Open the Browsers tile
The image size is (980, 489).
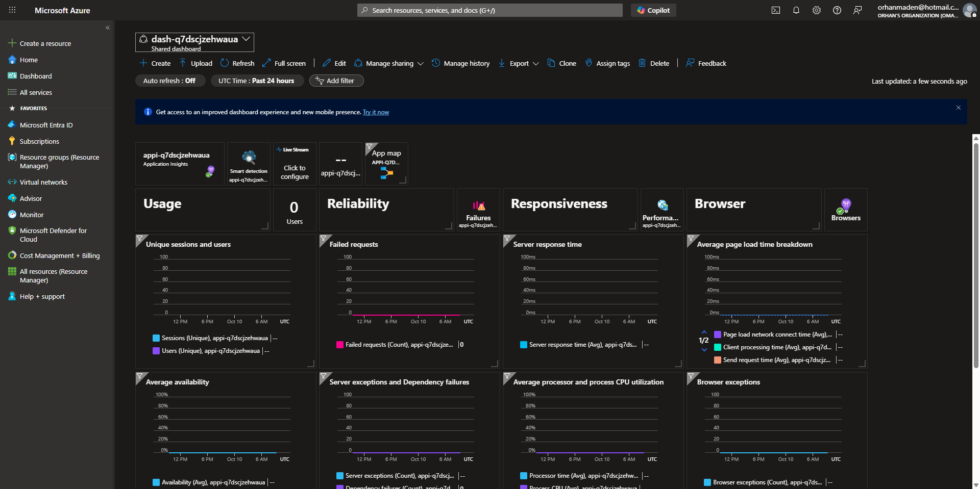(x=845, y=210)
